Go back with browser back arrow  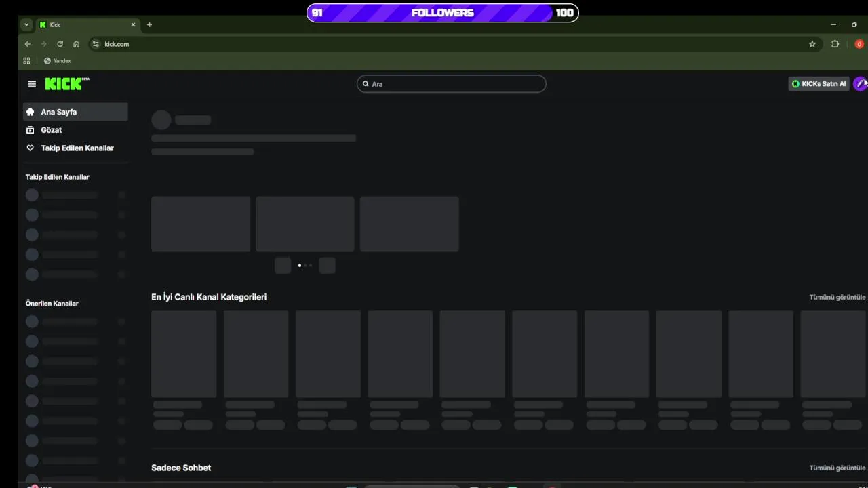point(27,44)
